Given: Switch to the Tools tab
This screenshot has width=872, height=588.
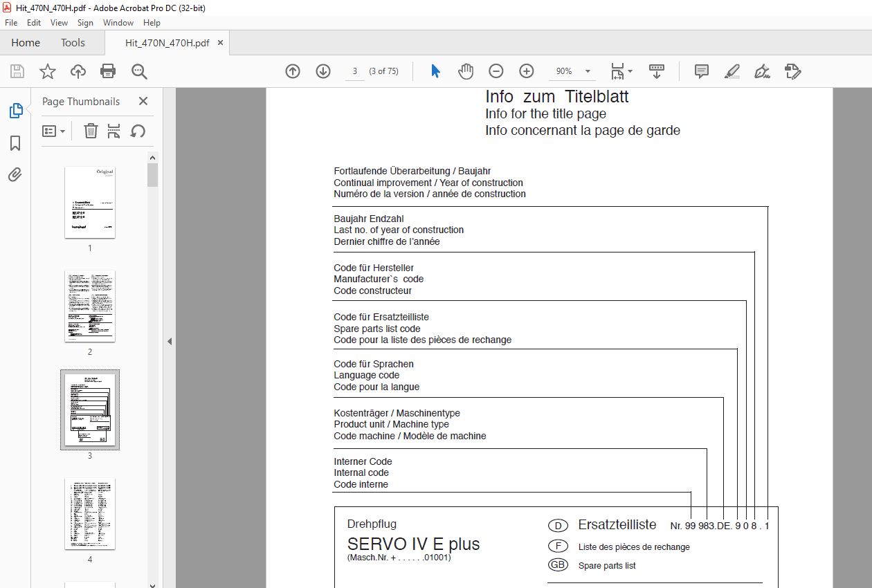Looking at the screenshot, I should pos(73,43).
